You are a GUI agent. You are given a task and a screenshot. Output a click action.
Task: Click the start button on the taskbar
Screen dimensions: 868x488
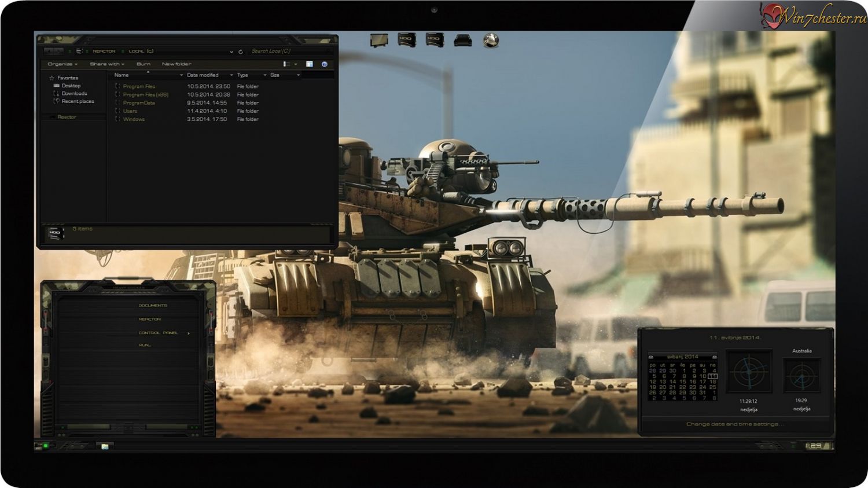click(x=45, y=446)
